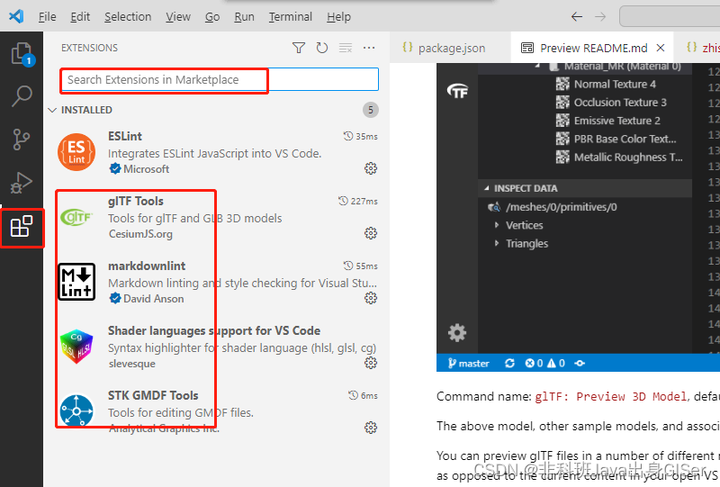Select the STK GMDF Tools title
Viewport: 720px width, 487px height.
(153, 395)
